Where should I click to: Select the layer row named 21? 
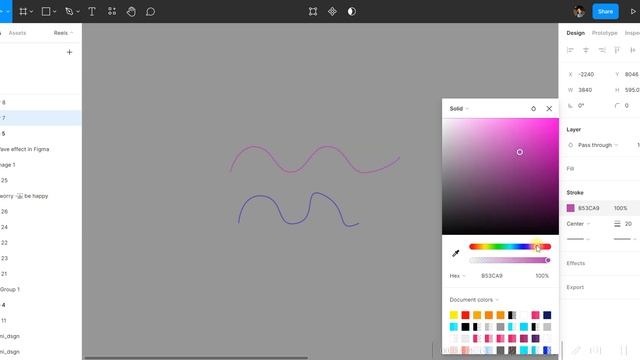coord(41,274)
